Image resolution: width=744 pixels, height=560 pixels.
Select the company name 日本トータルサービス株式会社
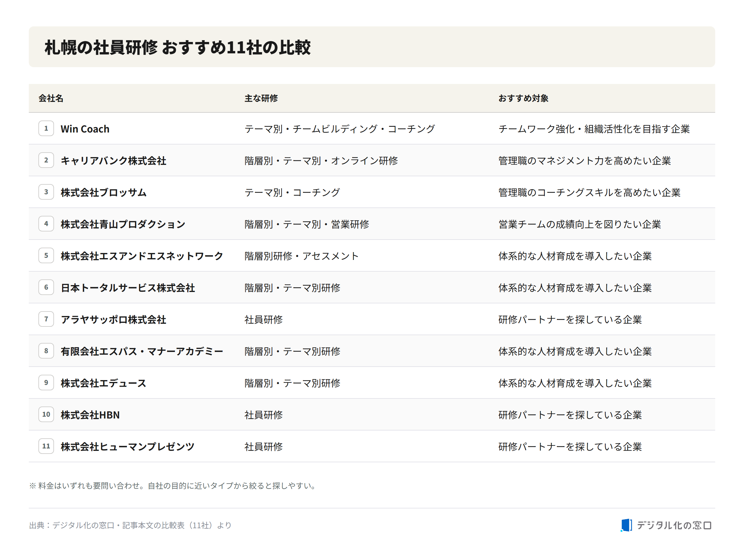128,288
